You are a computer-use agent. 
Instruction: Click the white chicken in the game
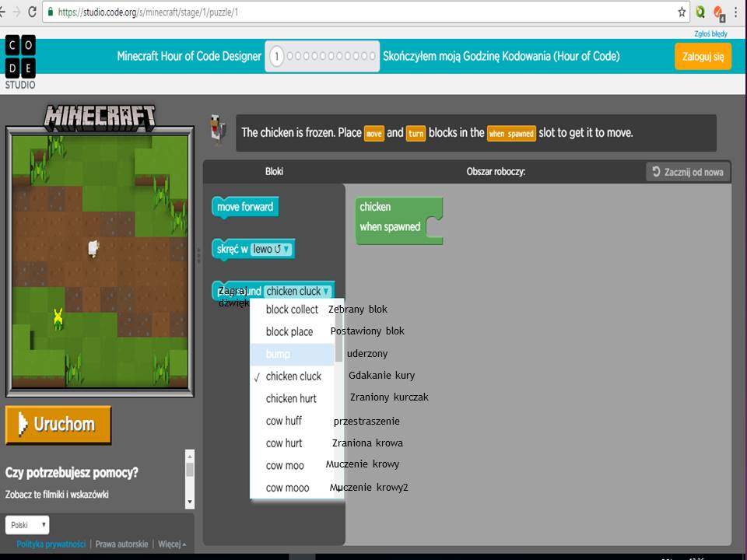(93, 248)
